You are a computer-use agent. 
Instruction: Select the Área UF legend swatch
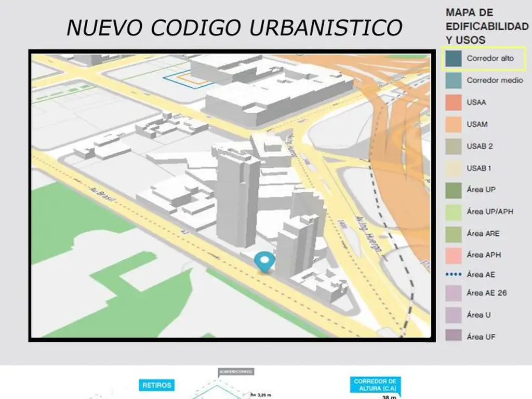click(x=453, y=337)
